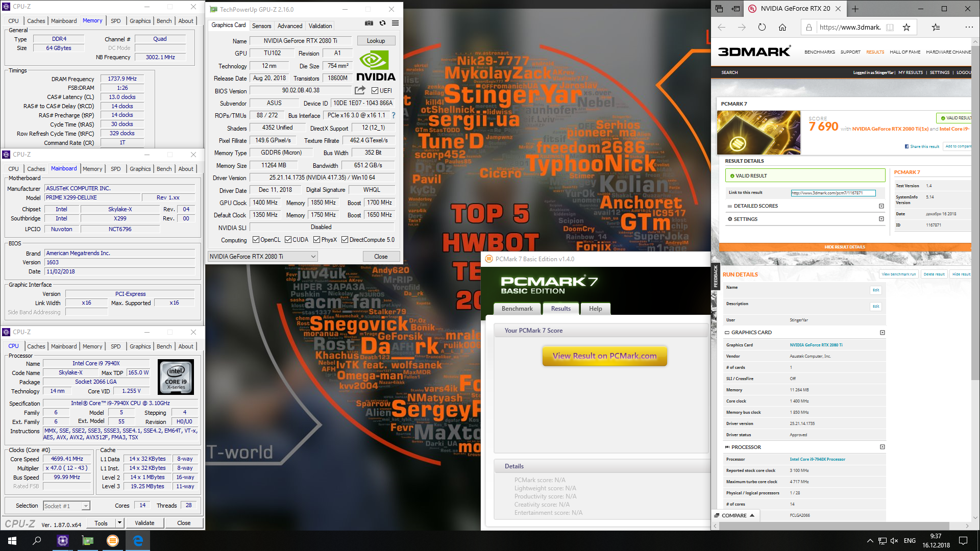Open the Advanced tab in GPU-Z
This screenshot has width=980, height=551.
pos(290,26)
